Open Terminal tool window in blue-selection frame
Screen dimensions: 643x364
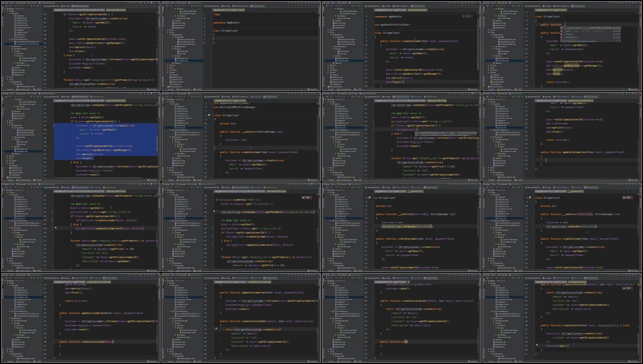[x=8, y=180]
